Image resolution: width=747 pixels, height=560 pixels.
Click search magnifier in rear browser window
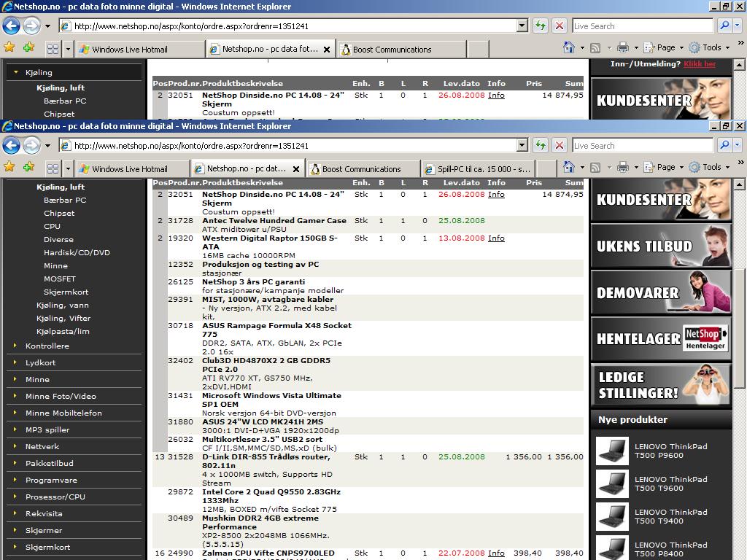pyautogui.click(x=724, y=26)
